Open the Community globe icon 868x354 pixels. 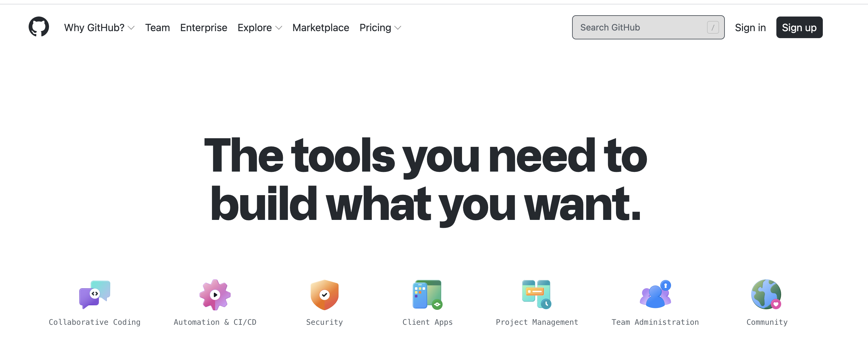coord(766,295)
